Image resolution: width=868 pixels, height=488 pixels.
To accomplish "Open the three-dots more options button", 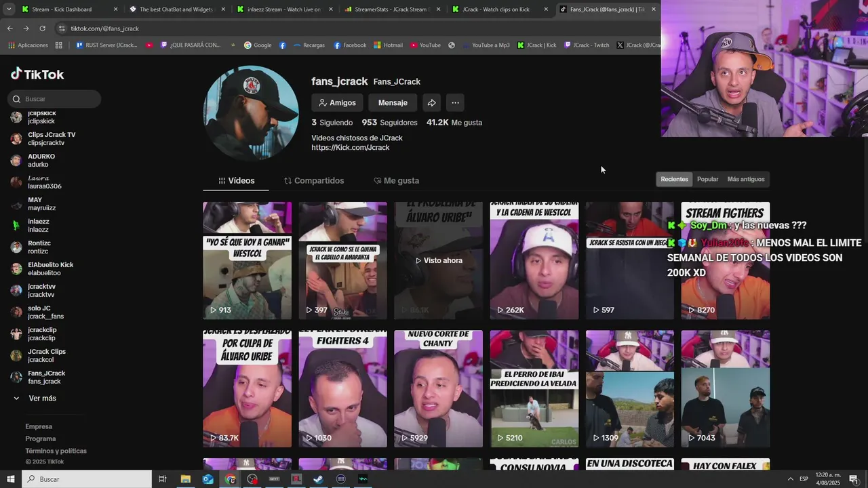I will pyautogui.click(x=455, y=103).
